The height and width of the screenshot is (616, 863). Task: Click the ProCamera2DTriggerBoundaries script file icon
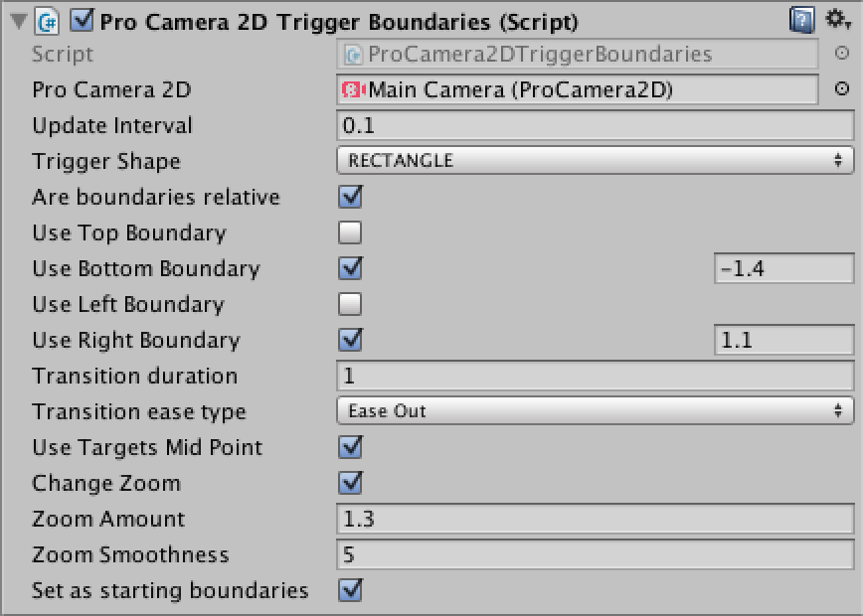coord(353,54)
